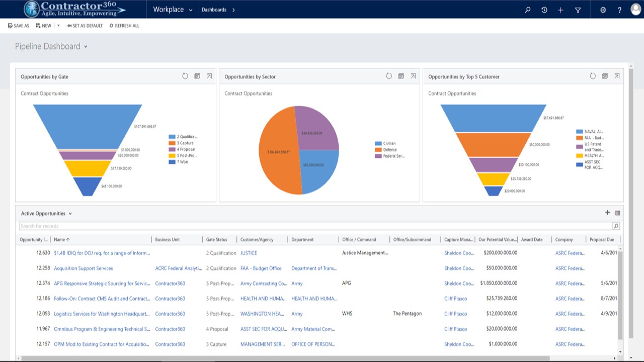The width and height of the screenshot is (644, 362).
Task: View records for Top 5 Customer chart
Action: coord(605,76)
